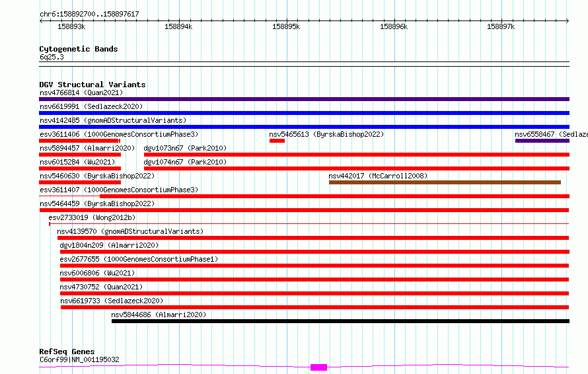Open esv3611407 (1000GenomesConsortiumPhase3) label
Image resolution: width=588 pixels, height=374 pixels.
pos(119,190)
